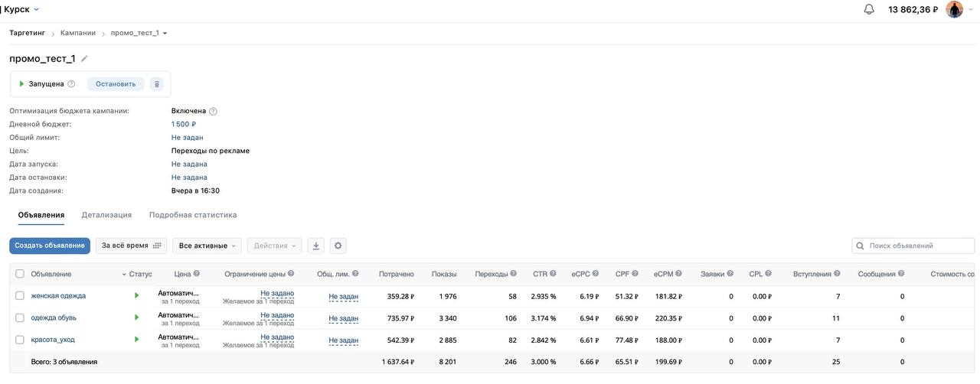The image size is (980, 384).
Task: Click the pencil icon to rename промо_тест_1
Action: (x=84, y=59)
